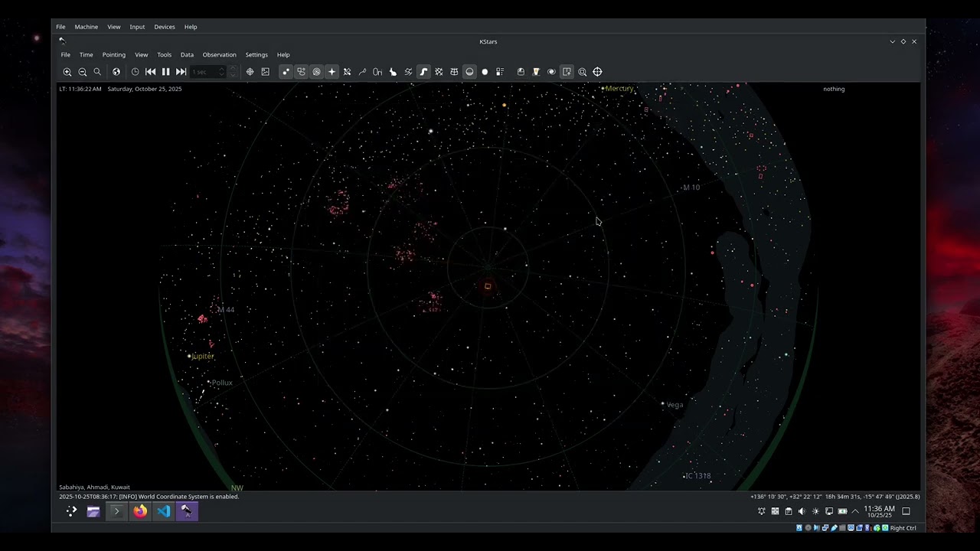Toggle stars display in the sky map

point(286,72)
